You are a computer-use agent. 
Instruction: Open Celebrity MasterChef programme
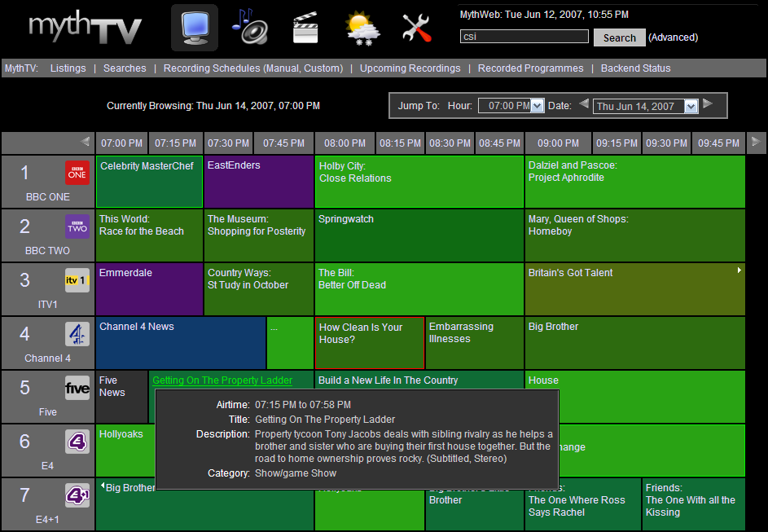pyautogui.click(x=149, y=182)
